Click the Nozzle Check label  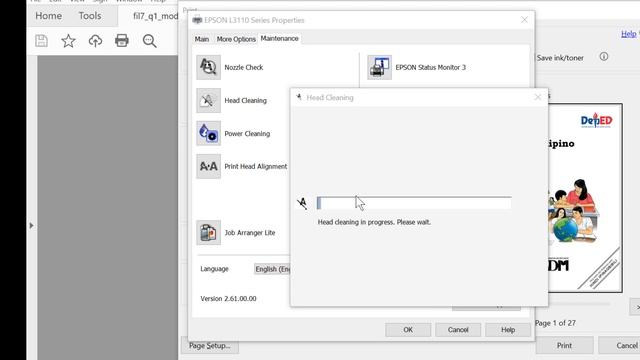coord(244,67)
